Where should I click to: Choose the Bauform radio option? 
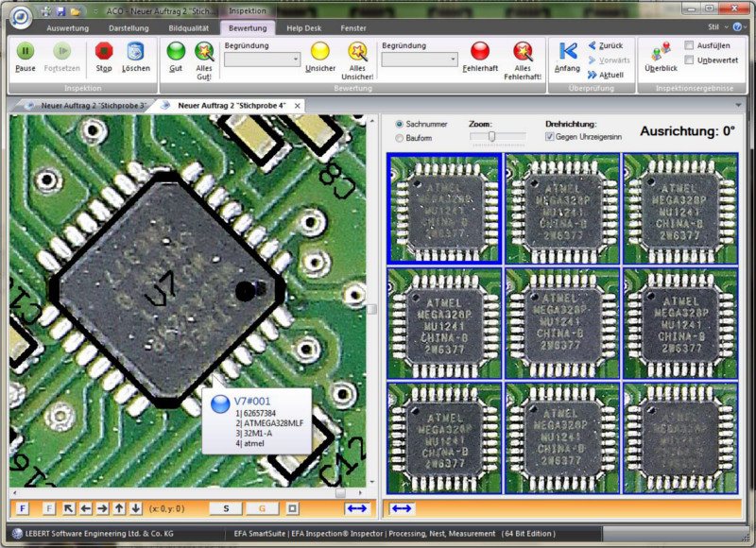coord(399,138)
